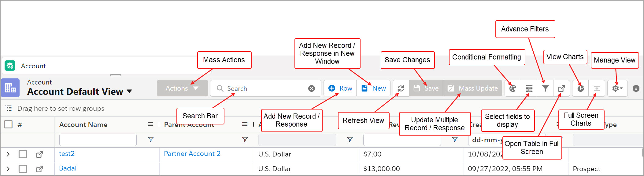This screenshot has height=176, width=644.
Task: Expand the Account Default View selector
Action: [129, 91]
